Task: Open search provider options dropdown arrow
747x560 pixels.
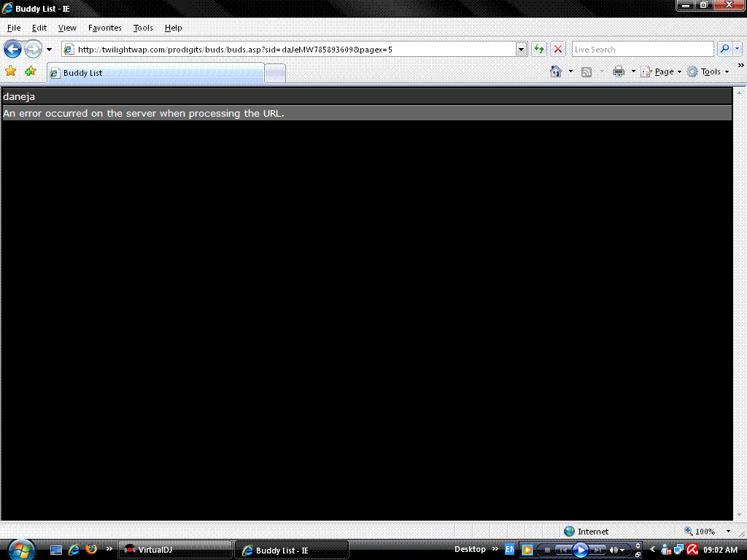Action: (737, 49)
